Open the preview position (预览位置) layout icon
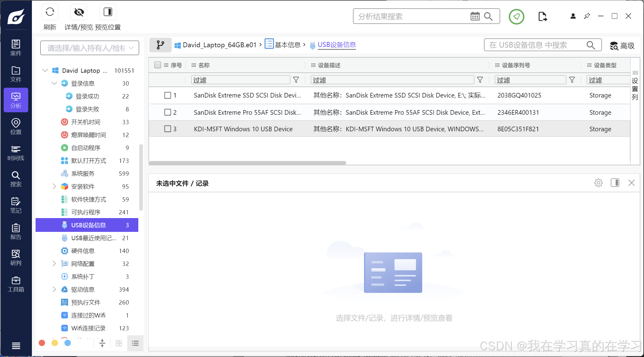 click(108, 12)
